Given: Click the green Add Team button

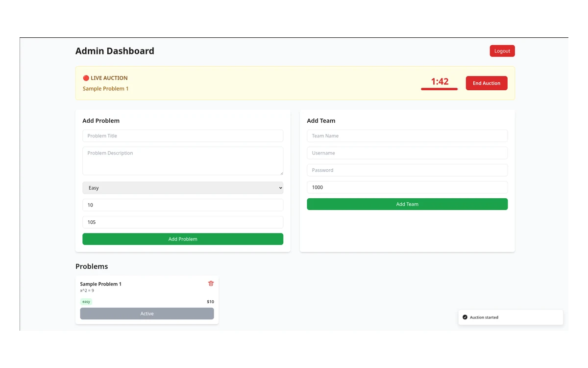Looking at the screenshot, I should click(407, 204).
